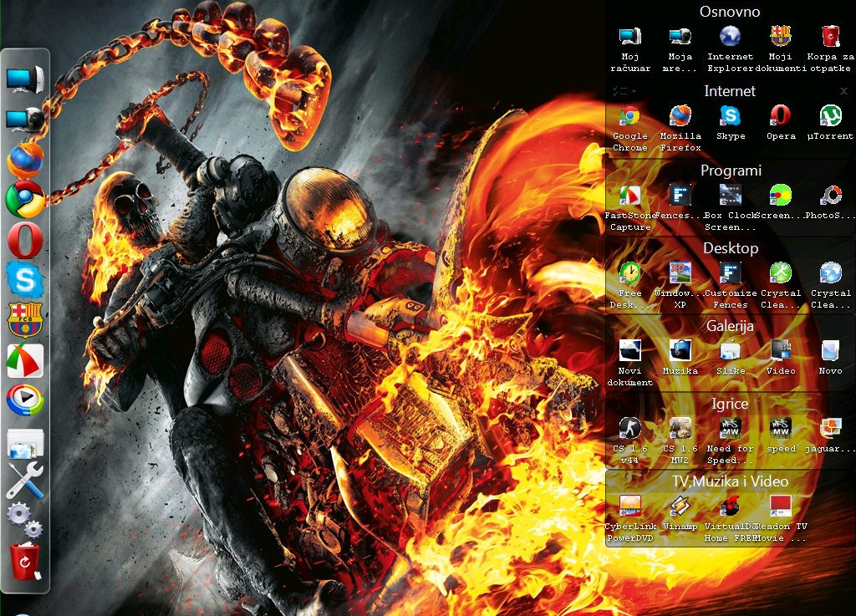Click the Osnovno fence title
The image size is (856, 616).
(x=730, y=12)
